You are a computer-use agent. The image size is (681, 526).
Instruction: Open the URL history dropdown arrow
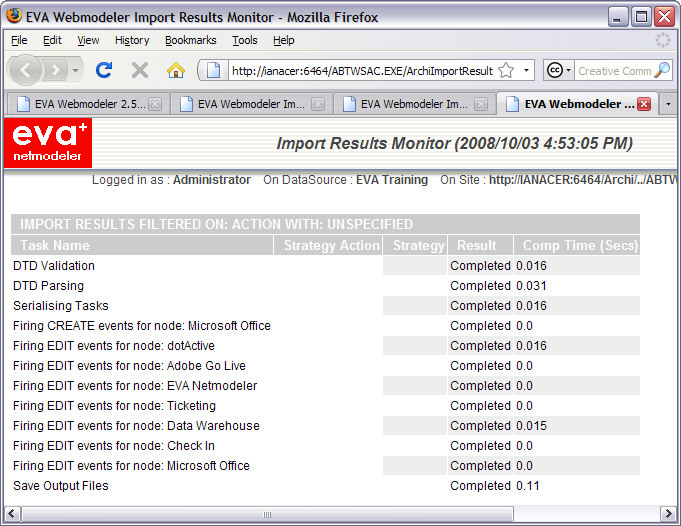point(527,71)
